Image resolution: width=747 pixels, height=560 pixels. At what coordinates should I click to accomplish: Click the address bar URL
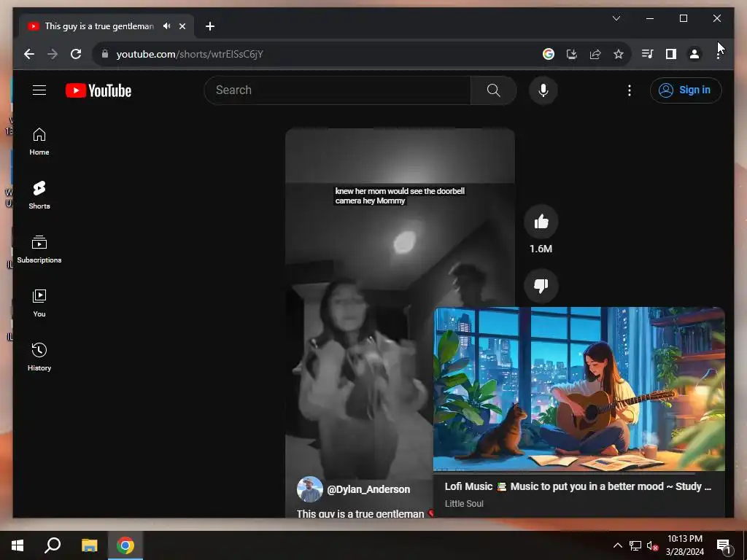(x=190, y=54)
